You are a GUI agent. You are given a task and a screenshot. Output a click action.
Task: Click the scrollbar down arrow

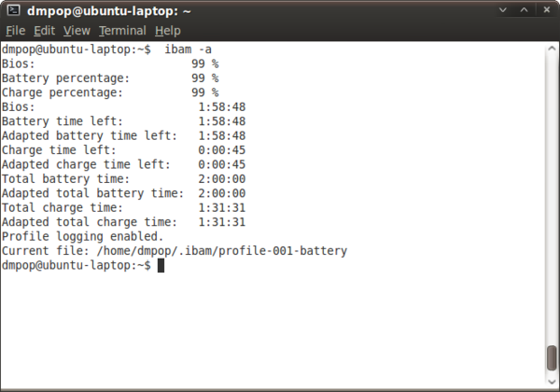[x=552, y=383]
